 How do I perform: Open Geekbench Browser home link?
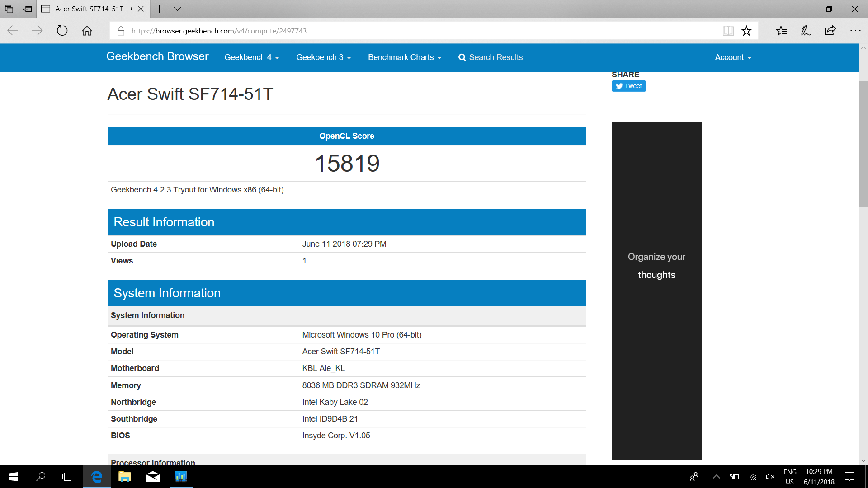(x=157, y=56)
